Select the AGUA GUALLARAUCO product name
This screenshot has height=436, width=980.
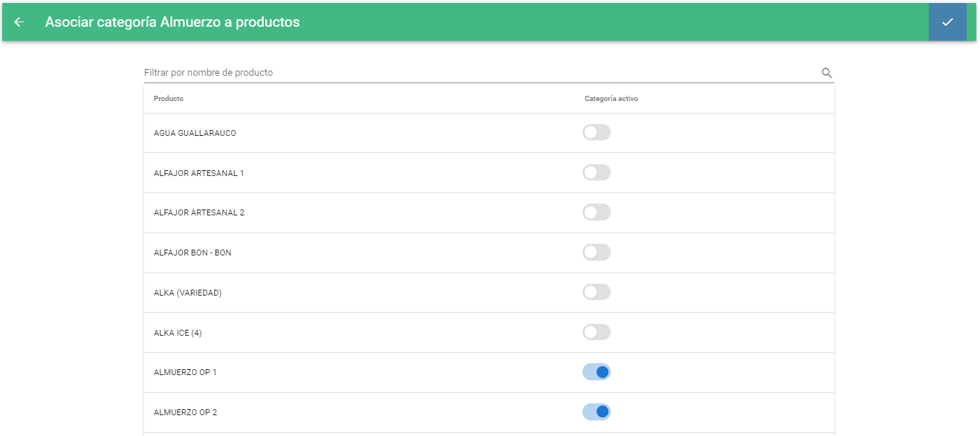click(195, 133)
